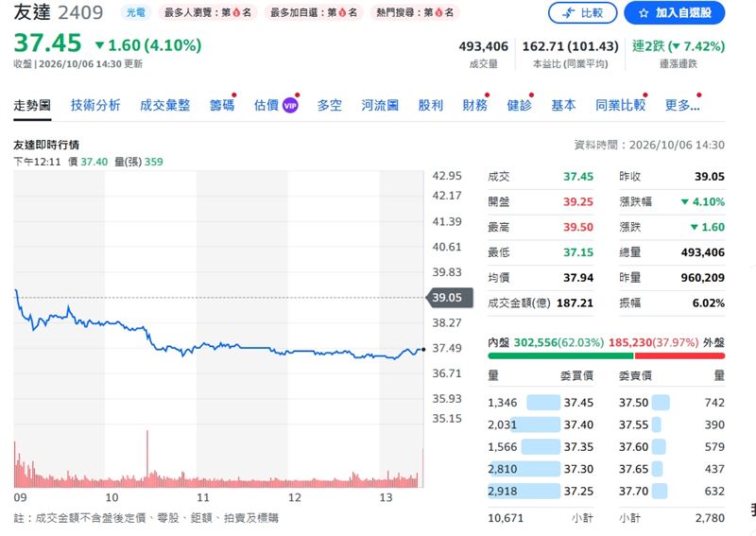
Task: Add stock via 加入自選股 button
Action: (x=674, y=13)
